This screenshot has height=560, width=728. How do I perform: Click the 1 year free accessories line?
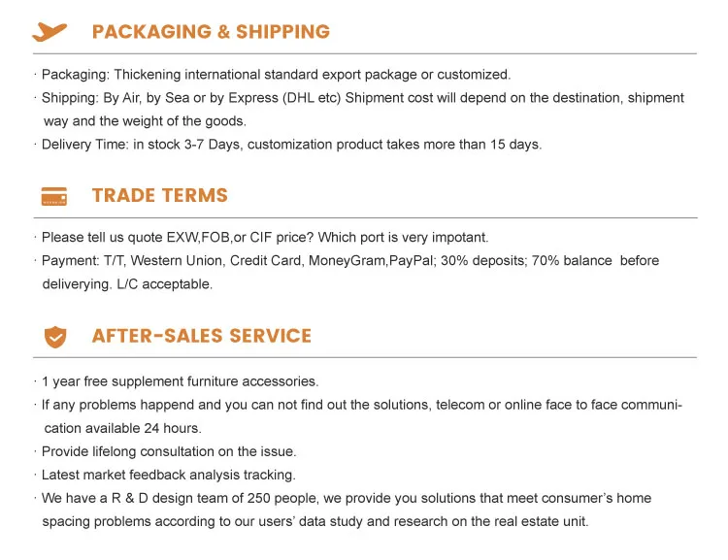coord(180,381)
